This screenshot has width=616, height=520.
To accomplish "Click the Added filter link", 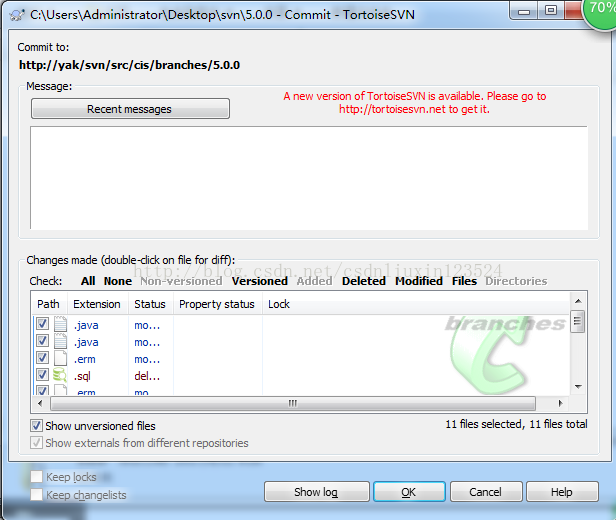I will (x=314, y=281).
